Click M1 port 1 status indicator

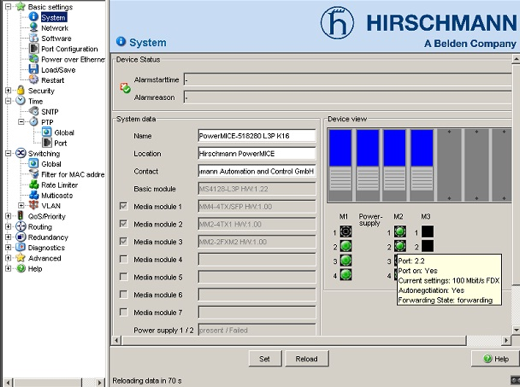click(x=346, y=231)
